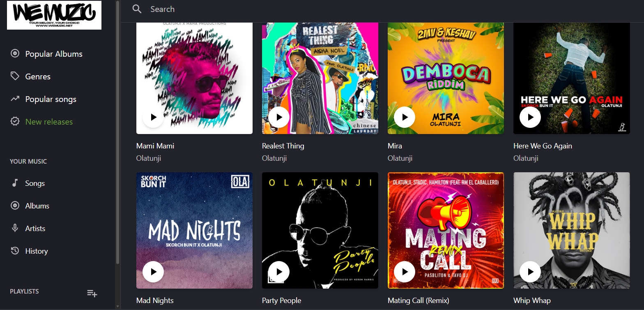Play Mating Call (Remix)

coord(405,272)
